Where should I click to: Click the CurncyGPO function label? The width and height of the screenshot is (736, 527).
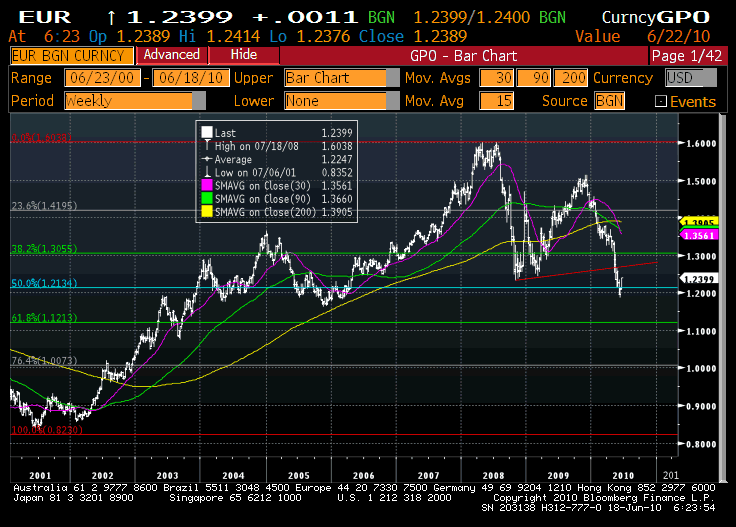[656, 17]
